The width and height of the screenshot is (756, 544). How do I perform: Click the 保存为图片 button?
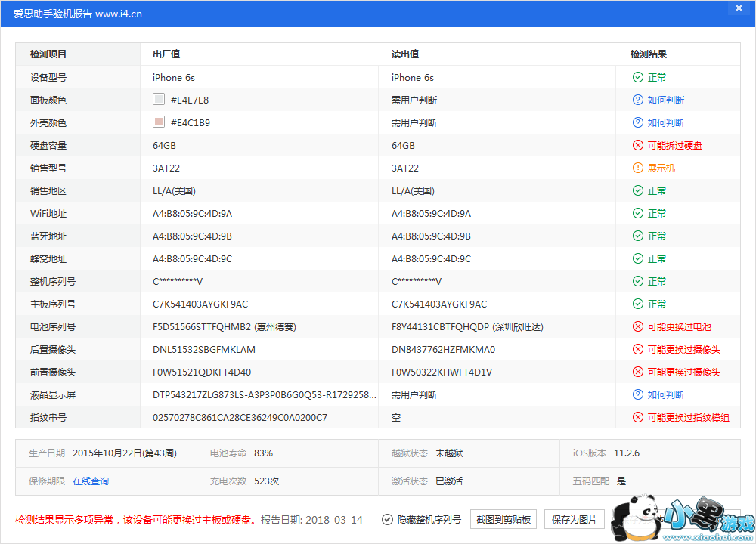pos(574,519)
